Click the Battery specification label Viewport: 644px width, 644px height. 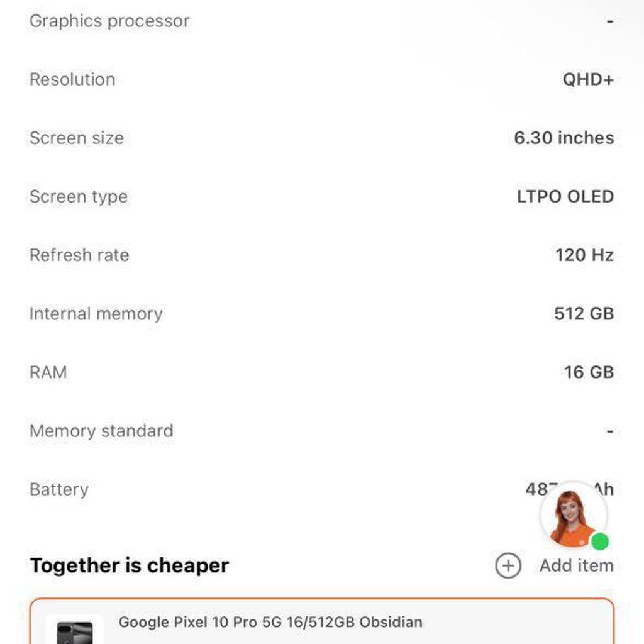point(59,489)
